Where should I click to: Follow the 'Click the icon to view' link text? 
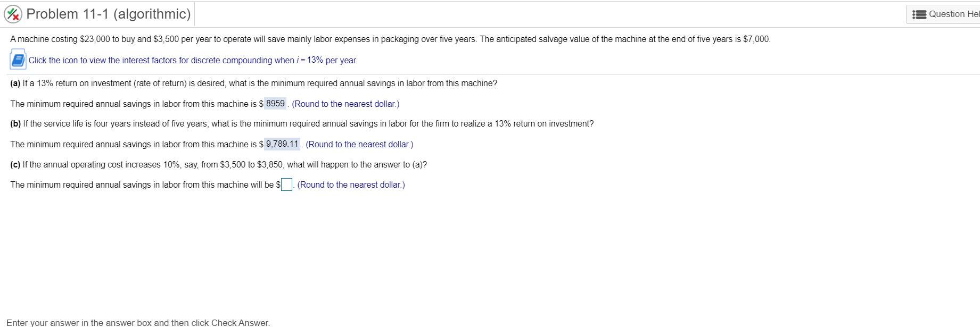(192, 60)
